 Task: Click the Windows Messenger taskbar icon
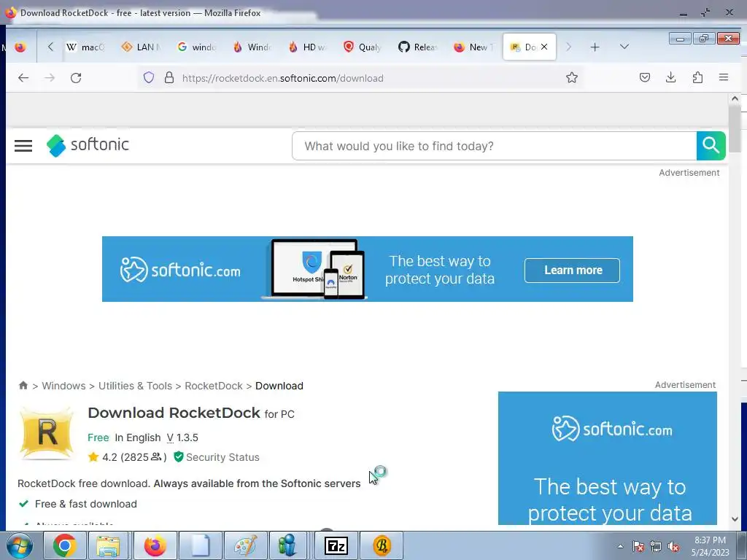pos(287,545)
